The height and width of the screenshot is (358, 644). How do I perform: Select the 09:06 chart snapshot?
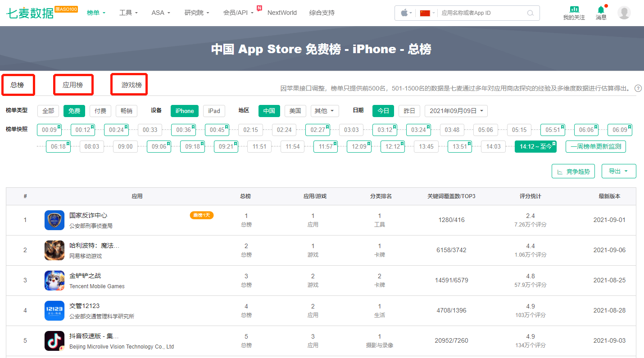pyautogui.click(x=159, y=147)
